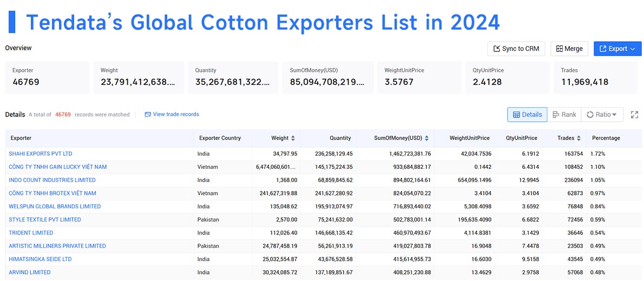Click the red 46769 matched records count
644x281 pixels.
63,115
